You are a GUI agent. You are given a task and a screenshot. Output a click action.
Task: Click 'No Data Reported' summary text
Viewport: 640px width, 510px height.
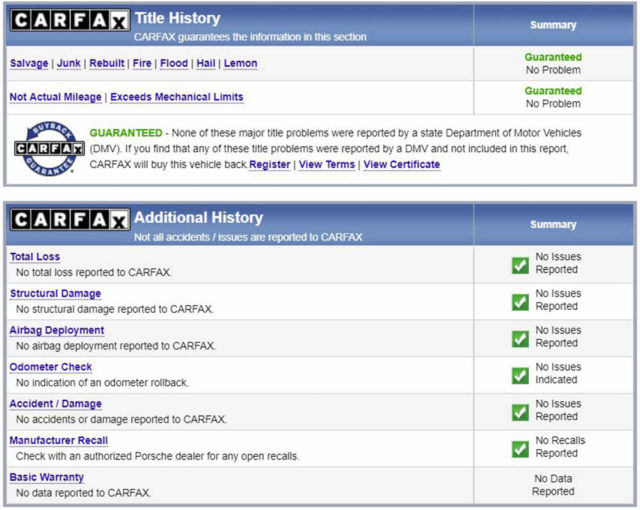(x=553, y=485)
